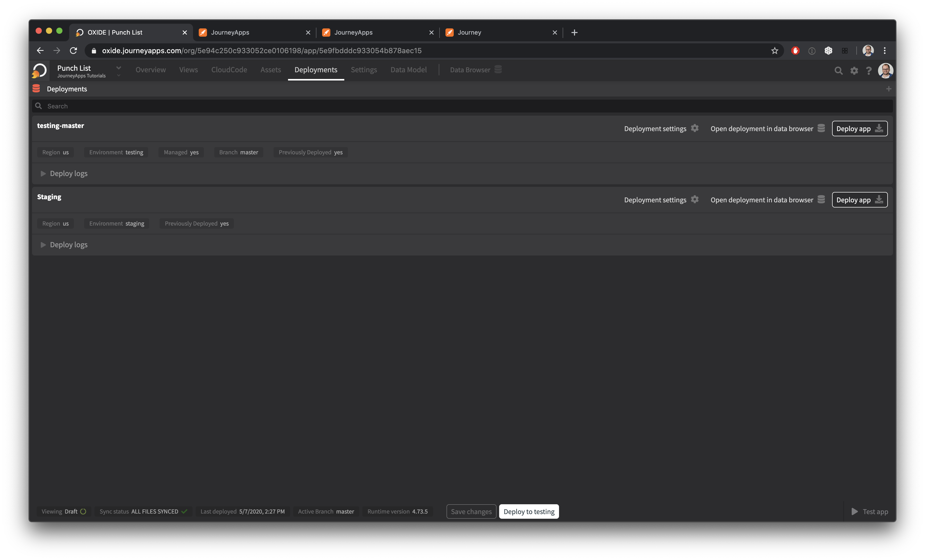This screenshot has height=560, width=925.
Task: Select the Deployments tab
Action: (316, 70)
